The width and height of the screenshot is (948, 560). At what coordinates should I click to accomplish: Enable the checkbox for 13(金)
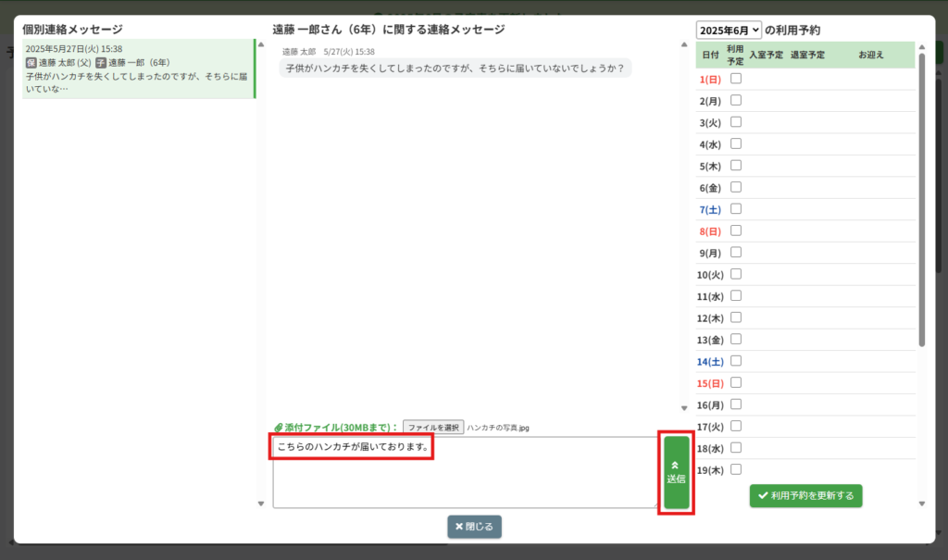[x=736, y=339]
